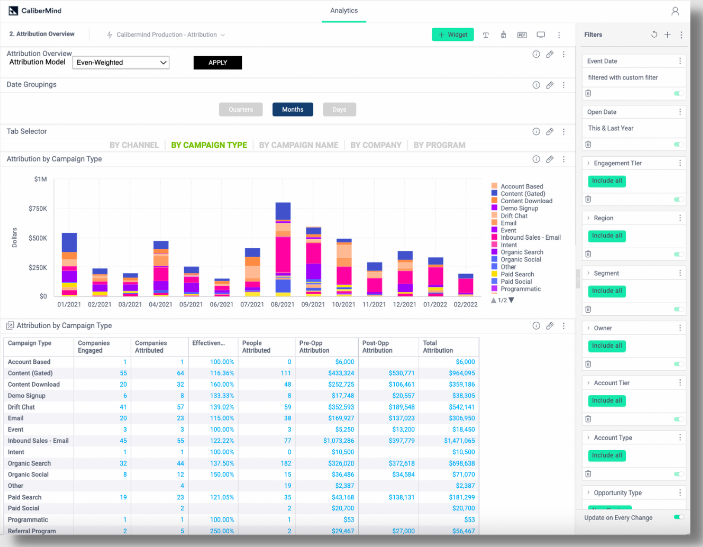Click the CaliberMind logo
Viewport: 703px width, 547px height.
tap(35, 11)
